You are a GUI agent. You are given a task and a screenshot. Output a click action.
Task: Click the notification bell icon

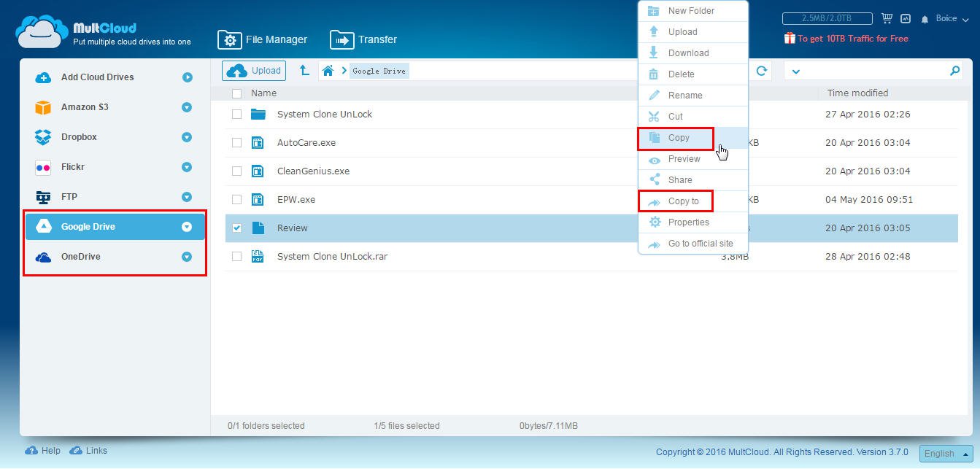pos(925,19)
